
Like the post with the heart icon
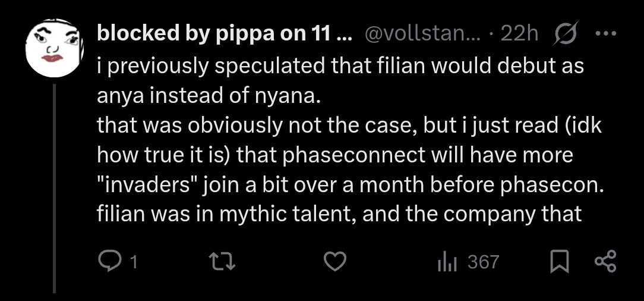click(335, 262)
